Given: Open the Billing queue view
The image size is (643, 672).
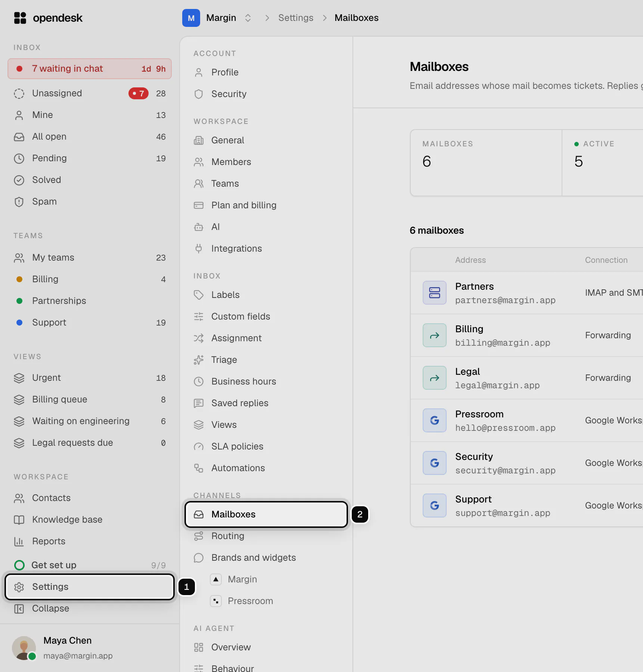Looking at the screenshot, I should [90, 399].
